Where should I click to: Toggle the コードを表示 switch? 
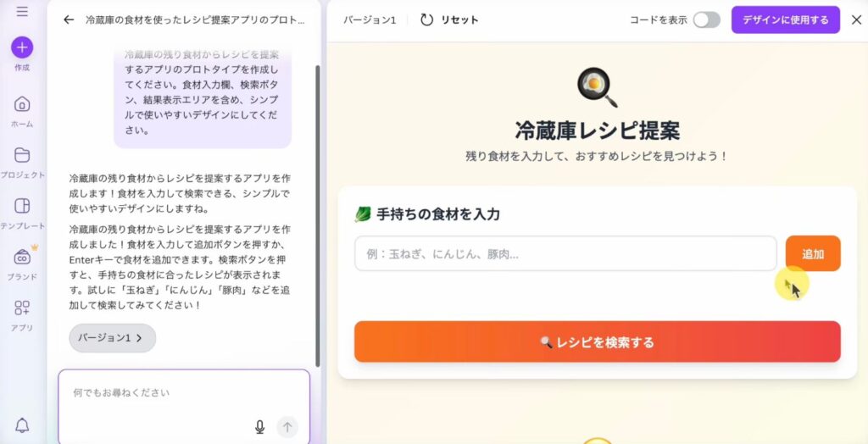(x=707, y=20)
